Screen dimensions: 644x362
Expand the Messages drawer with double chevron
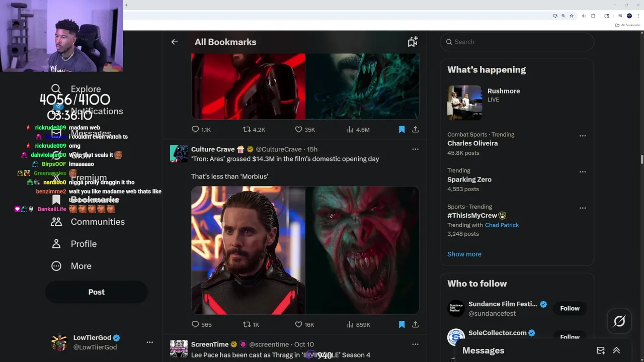(x=616, y=350)
